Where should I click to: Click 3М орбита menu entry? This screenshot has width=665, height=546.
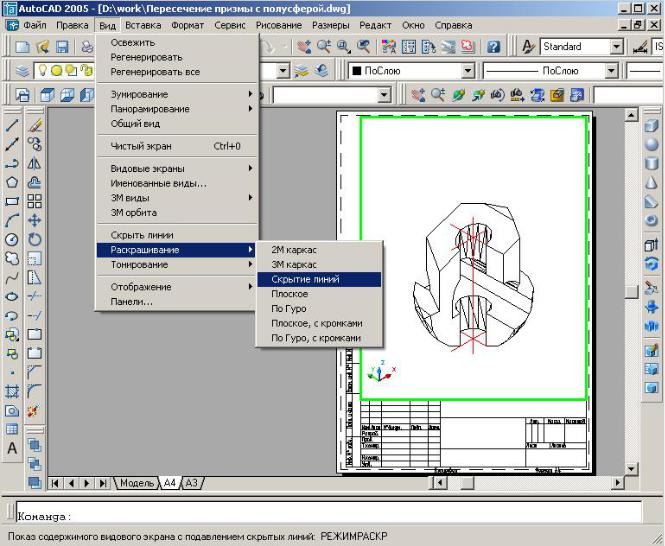tap(177, 213)
